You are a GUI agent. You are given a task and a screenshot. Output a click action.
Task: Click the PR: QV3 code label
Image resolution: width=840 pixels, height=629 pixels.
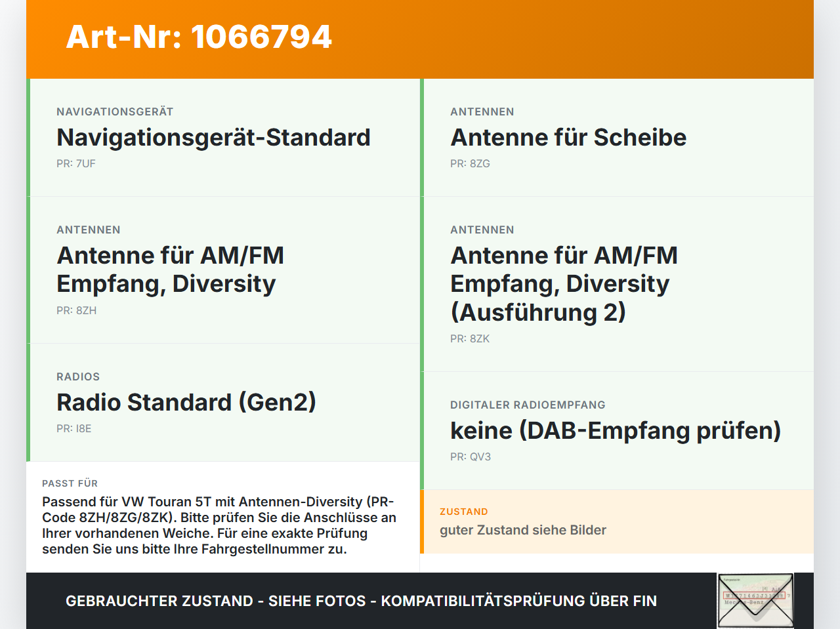pyautogui.click(x=471, y=457)
